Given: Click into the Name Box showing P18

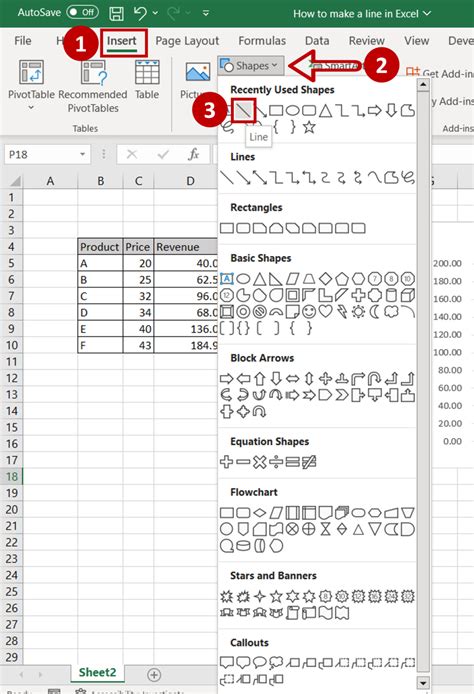Looking at the screenshot, I should (40, 154).
